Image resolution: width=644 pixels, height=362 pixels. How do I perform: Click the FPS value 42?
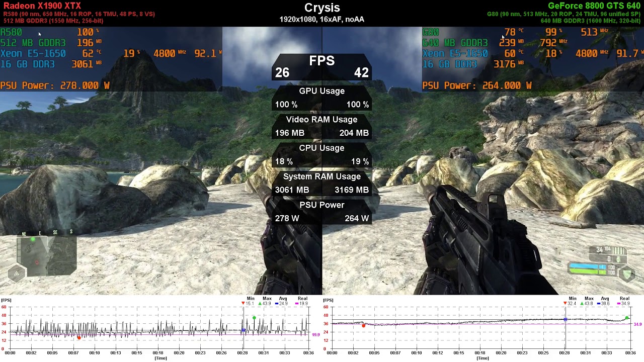coord(361,73)
